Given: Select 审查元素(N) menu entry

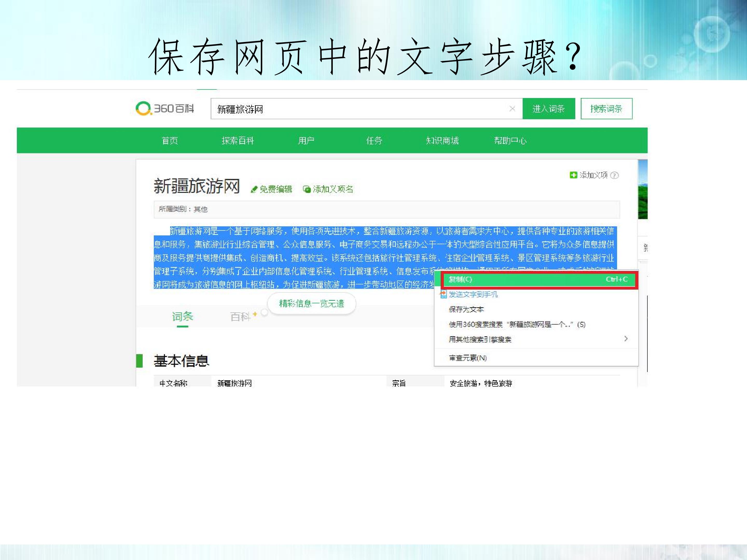Looking at the screenshot, I should (x=467, y=358).
